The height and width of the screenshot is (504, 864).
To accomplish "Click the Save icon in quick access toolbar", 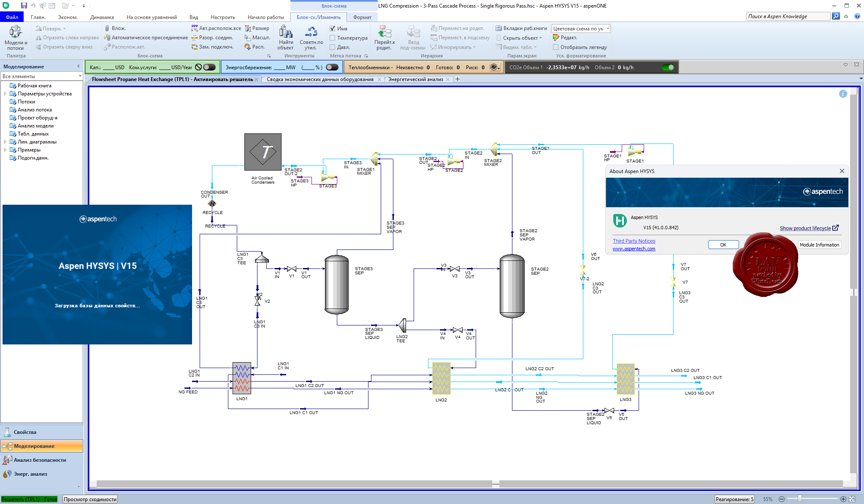I will click(x=24, y=5).
